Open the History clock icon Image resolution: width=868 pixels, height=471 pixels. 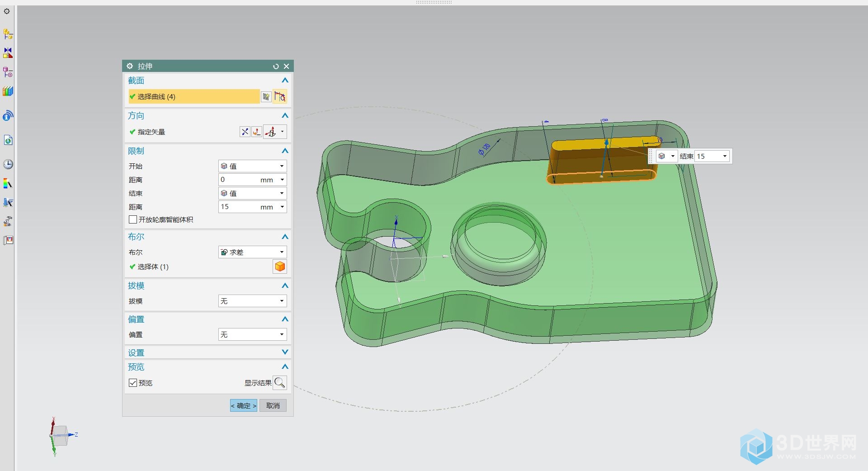[x=8, y=164]
